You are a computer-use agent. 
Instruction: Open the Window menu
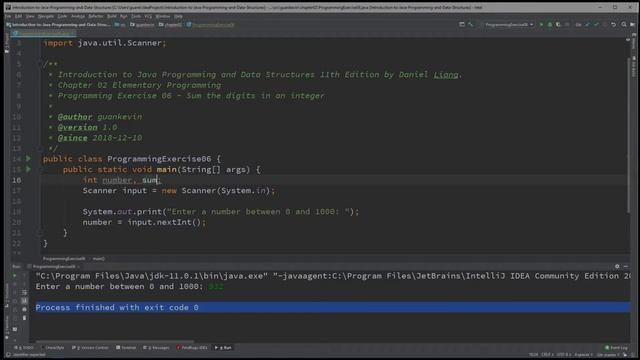click(162, 16)
